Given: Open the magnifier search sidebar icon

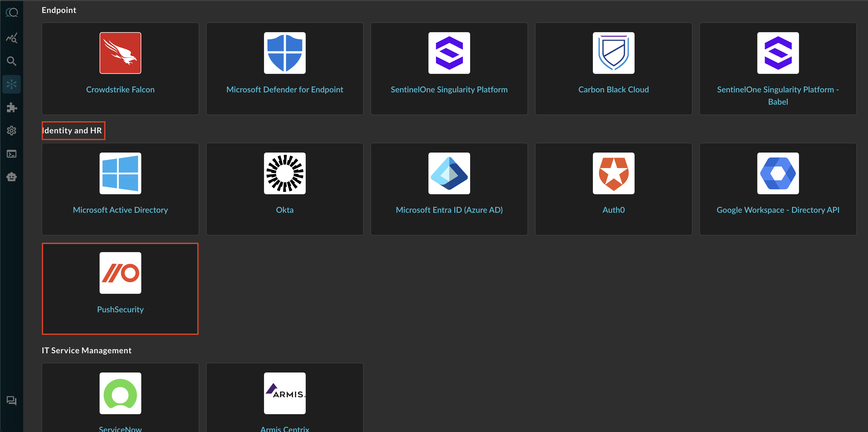Looking at the screenshot, I should pyautogui.click(x=12, y=61).
